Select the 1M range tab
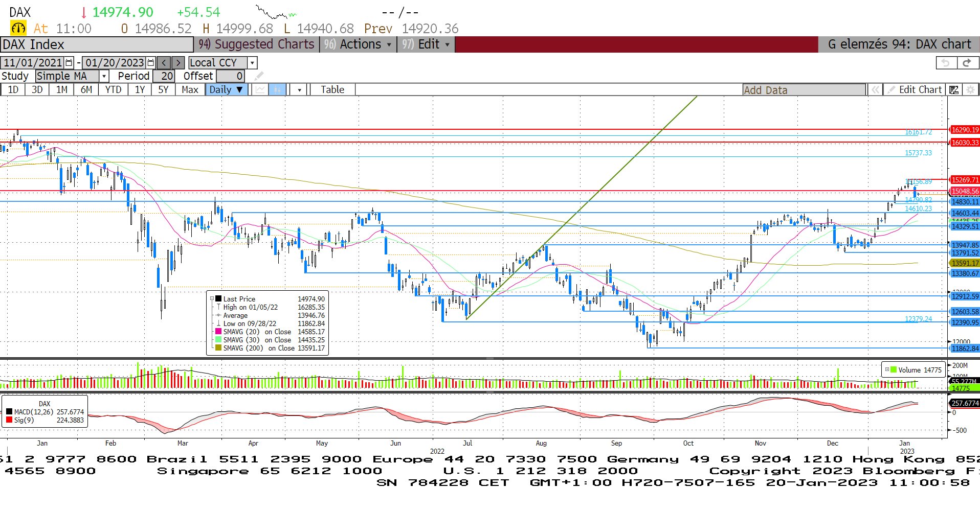Viewport: 980px width, 511px height. coord(61,90)
